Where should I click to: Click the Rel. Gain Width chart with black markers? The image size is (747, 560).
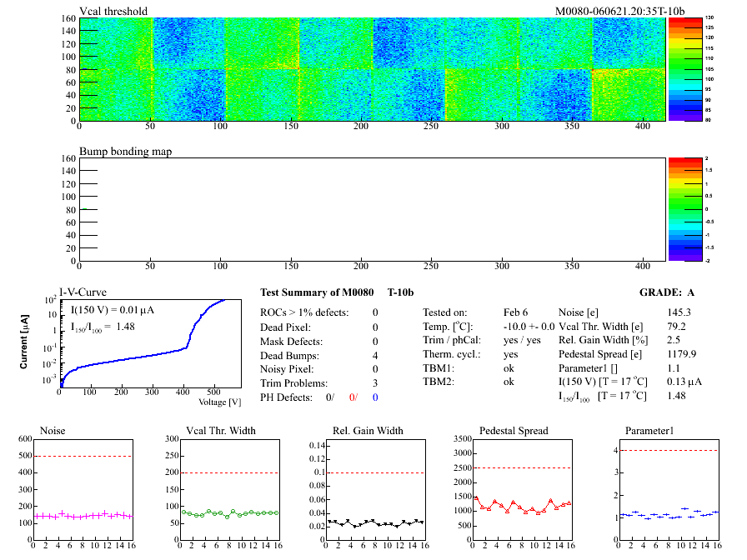click(378, 492)
